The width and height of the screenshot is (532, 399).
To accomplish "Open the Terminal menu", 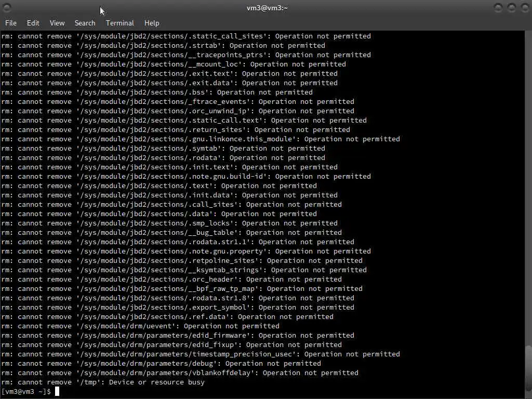I will [120, 23].
